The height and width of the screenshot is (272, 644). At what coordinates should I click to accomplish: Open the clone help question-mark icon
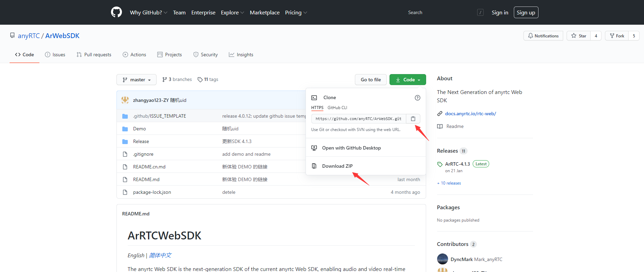[417, 98]
